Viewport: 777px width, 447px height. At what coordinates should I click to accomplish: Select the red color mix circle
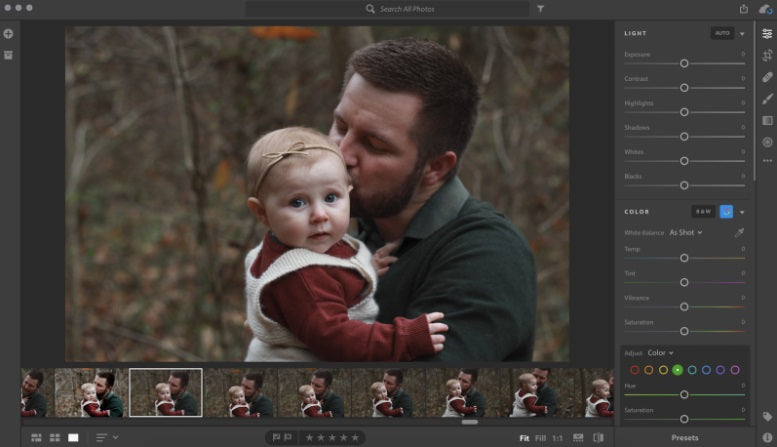[x=634, y=370]
